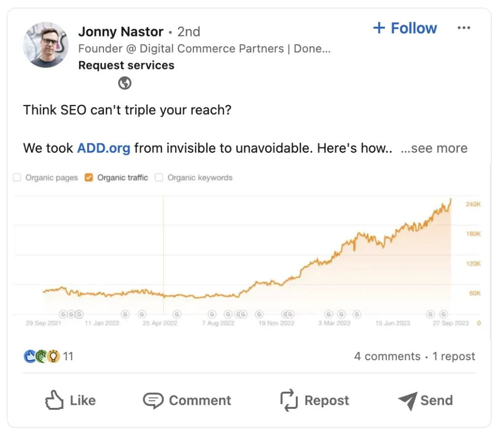Open Jonny Nastor's profile name
Screen dimensions: 504x437
(121, 31)
